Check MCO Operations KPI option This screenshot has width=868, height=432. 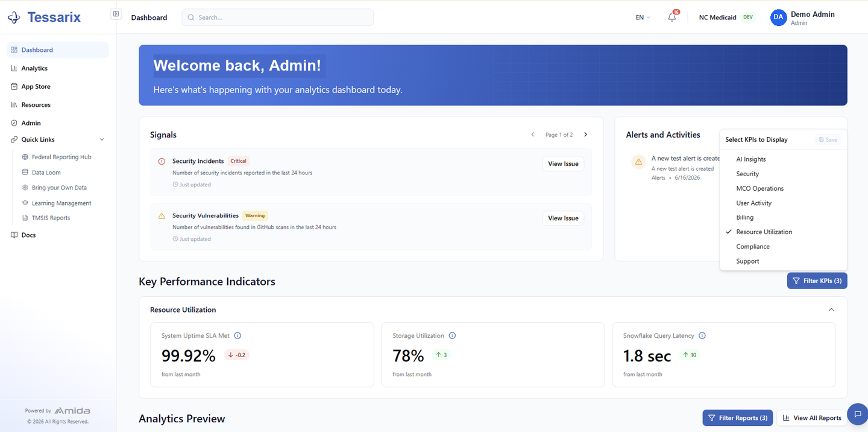(x=783, y=188)
